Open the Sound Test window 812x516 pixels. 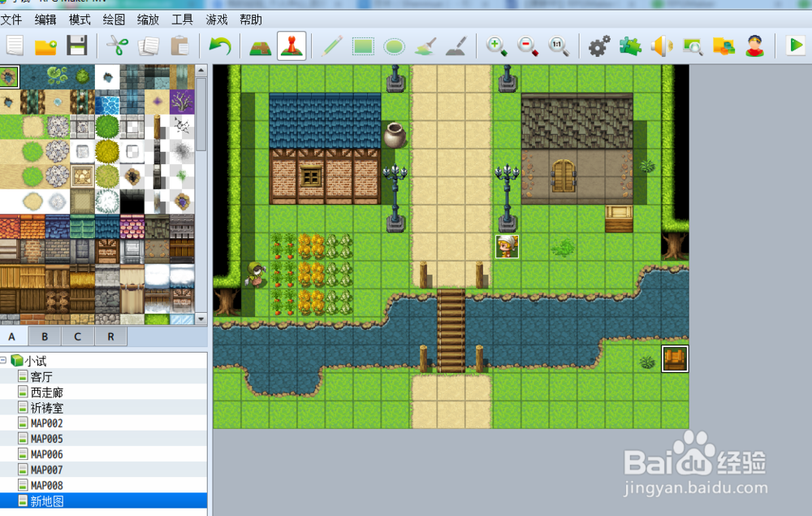663,46
